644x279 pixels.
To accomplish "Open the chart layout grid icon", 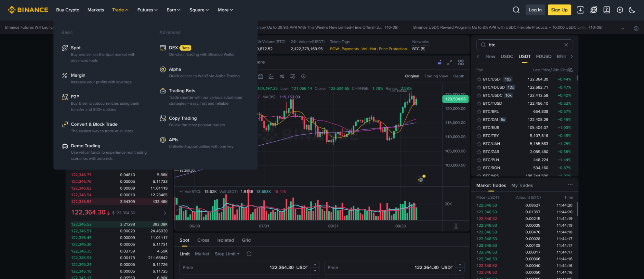I will tap(461, 63).
